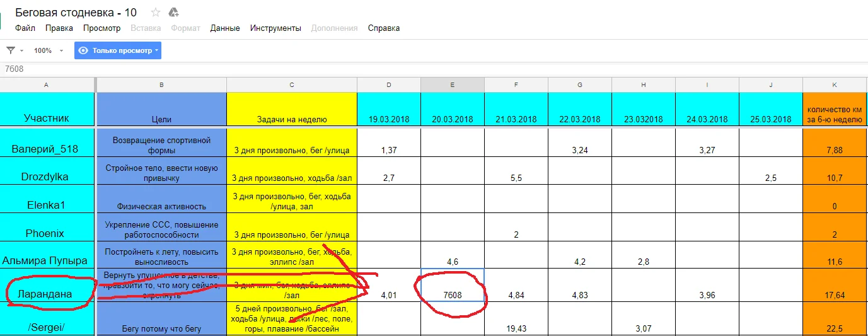Screen dimensions: 868x336
Task: Select column A header
Action: pyautogui.click(x=47, y=84)
